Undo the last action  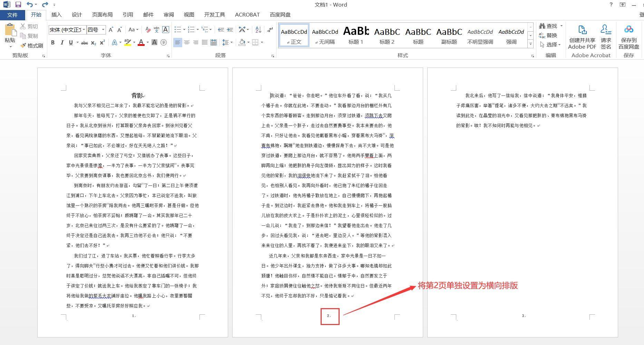pos(30,5)
